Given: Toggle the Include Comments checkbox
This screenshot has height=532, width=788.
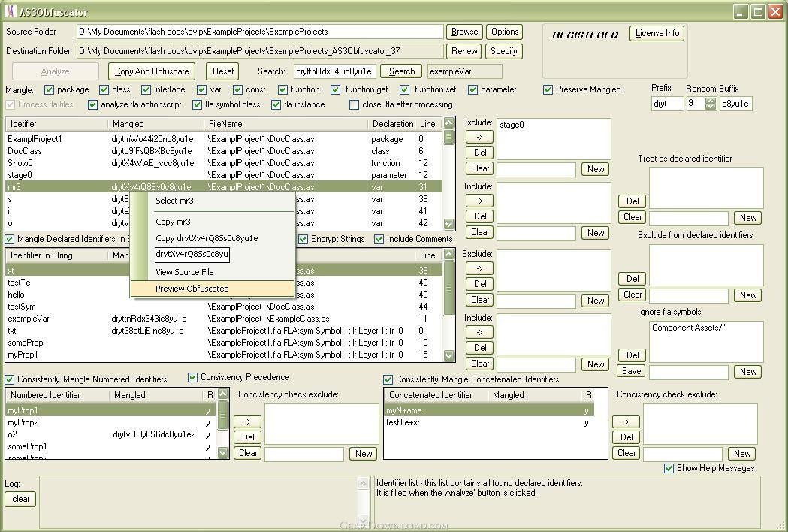Looking at the screenshot, I should coord(379,240).
